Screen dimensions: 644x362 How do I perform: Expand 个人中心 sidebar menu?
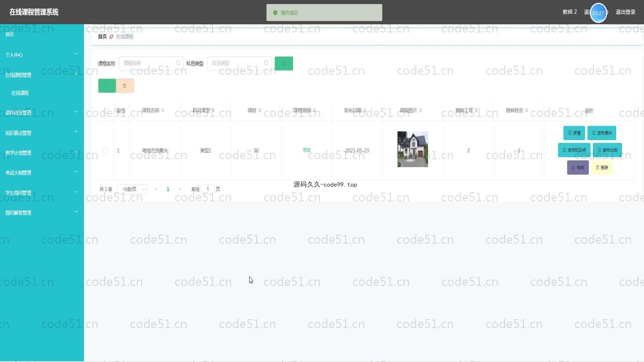coord(42,55)
